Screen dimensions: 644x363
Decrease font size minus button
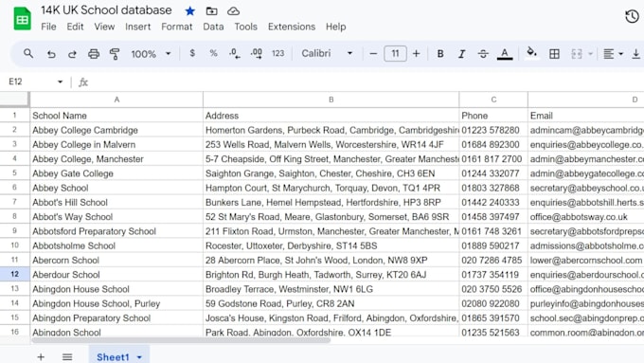click(x=373, y=54)
